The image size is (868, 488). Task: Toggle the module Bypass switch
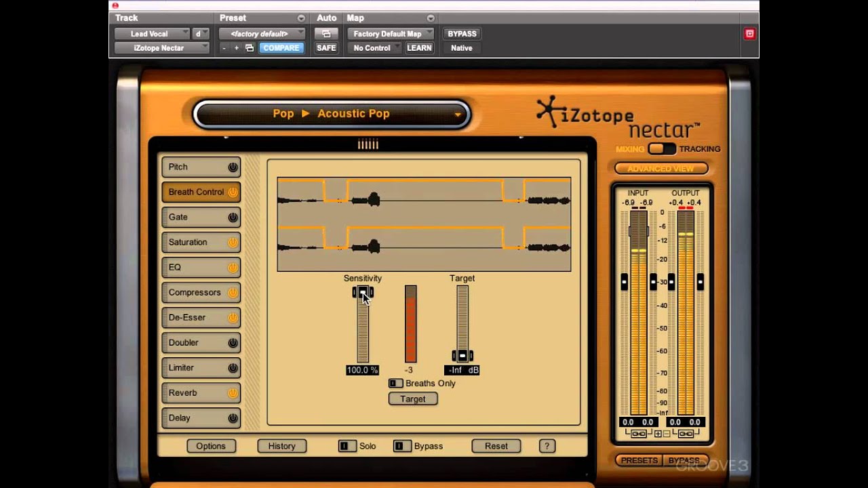click(402, 446)
